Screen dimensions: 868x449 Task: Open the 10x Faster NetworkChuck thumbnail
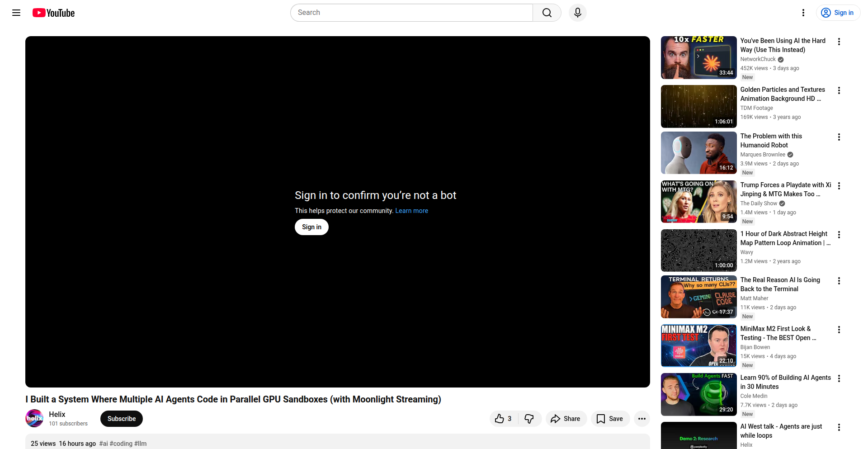699,57
